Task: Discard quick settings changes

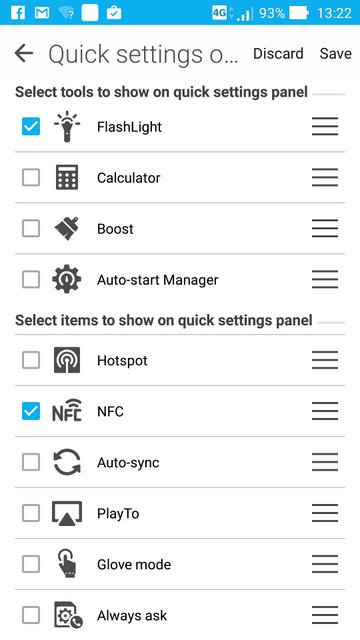Action: (278, 53)
